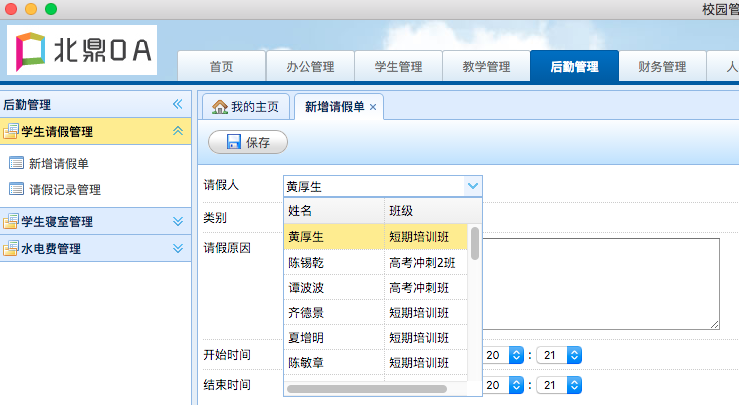739x405 pixels.
Task: Close the 新增请假单 tab
Action: click(373, 107)
